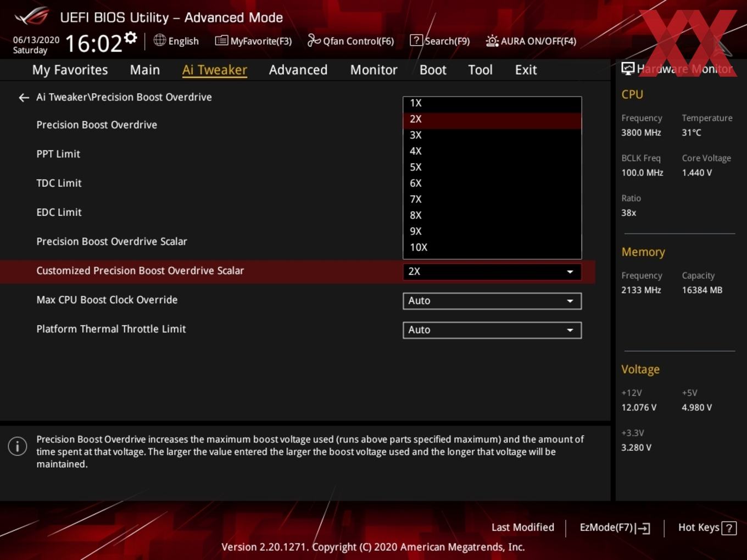Choose 4X in the scalar list

point(492,151)
